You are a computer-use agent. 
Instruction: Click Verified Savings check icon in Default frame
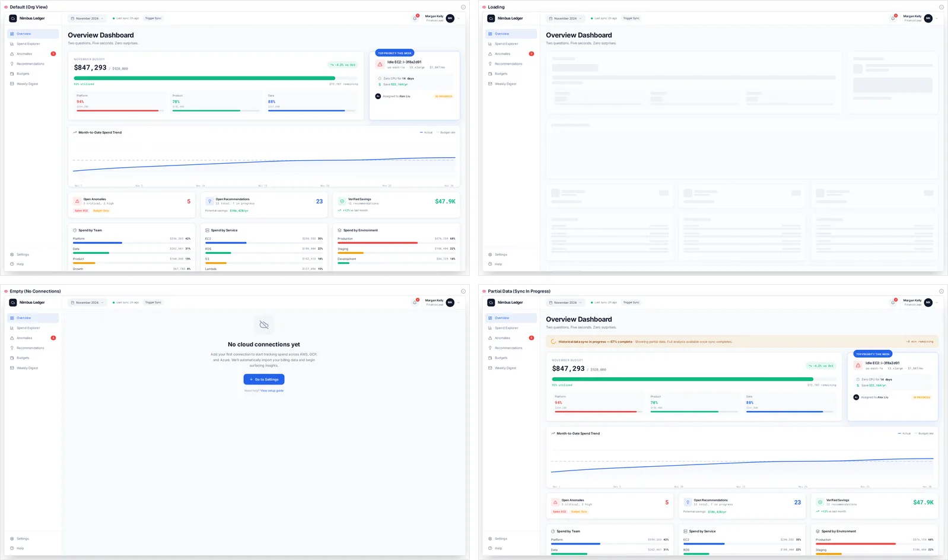[342, 201]
